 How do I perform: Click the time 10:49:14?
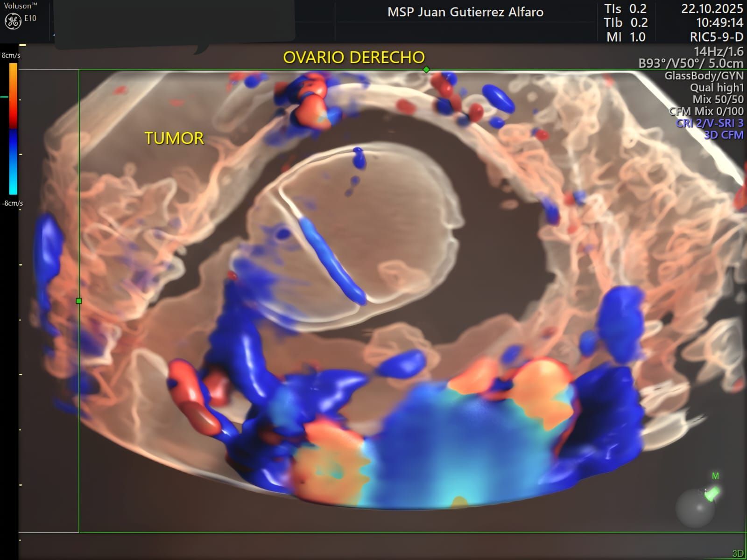pos(719,23)
